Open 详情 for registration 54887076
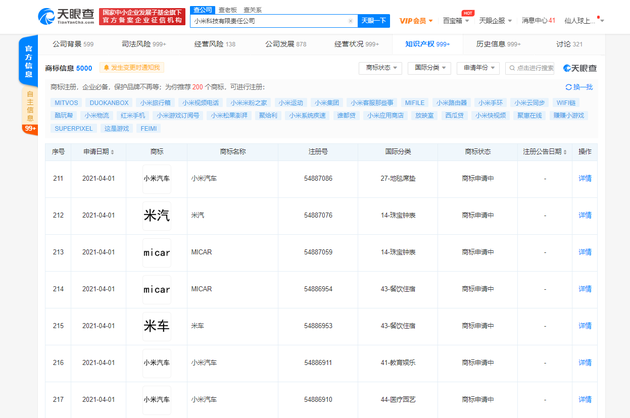This screenshot has height=418, width=630. 585,215
